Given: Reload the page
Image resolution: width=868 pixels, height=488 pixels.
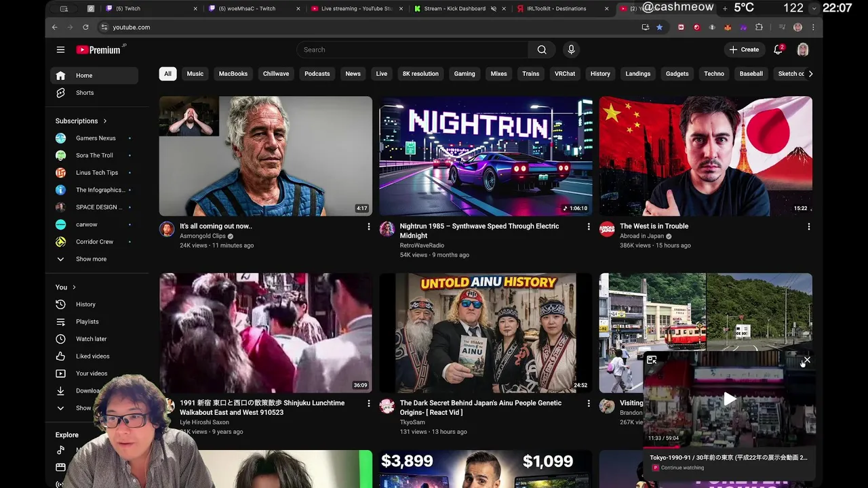Looking at the screenshot, I should 85,27.
